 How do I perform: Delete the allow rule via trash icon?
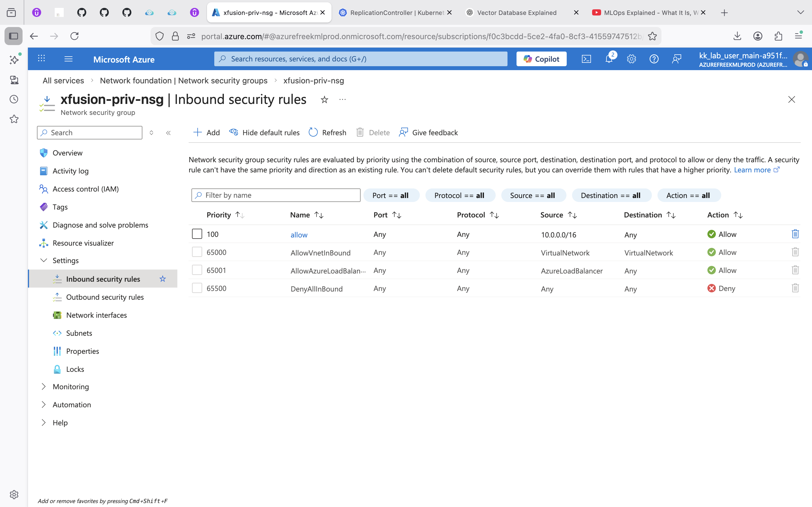pos(795,234)
